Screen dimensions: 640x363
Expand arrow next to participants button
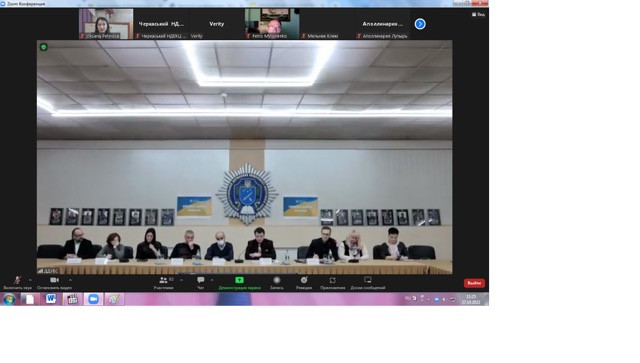181,280
